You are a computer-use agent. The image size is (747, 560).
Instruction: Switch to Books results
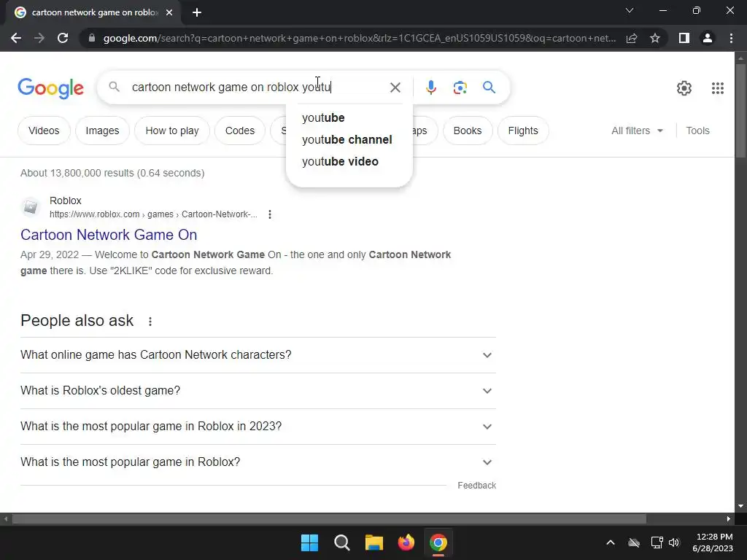coord(468,131)
